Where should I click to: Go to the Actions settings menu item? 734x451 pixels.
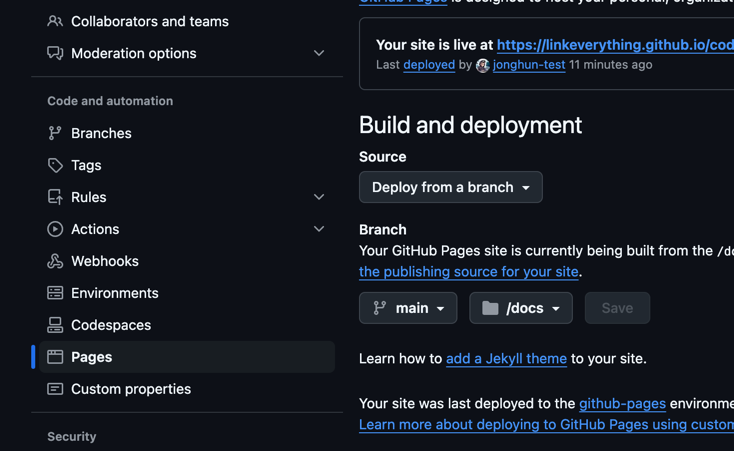[95, 229]
